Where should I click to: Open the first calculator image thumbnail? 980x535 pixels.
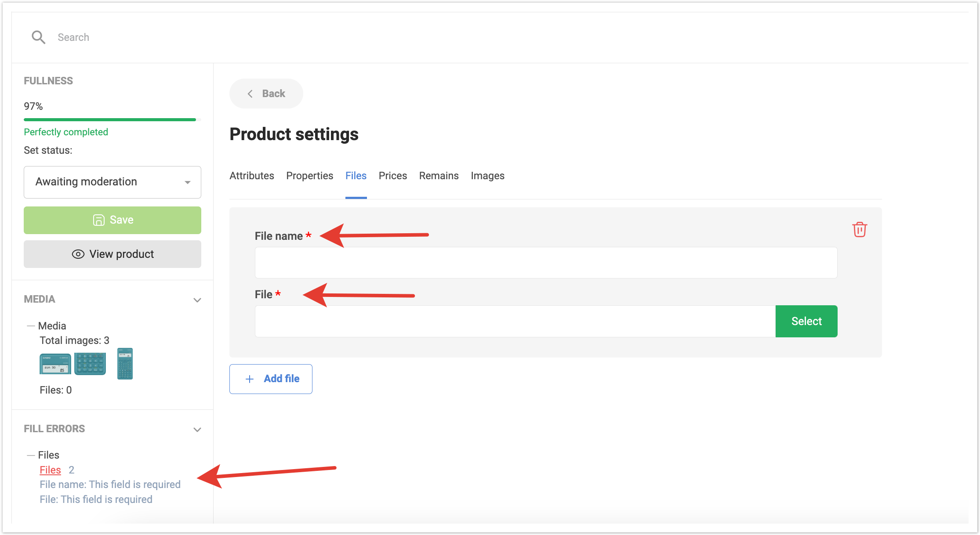(x=55, y=364)
